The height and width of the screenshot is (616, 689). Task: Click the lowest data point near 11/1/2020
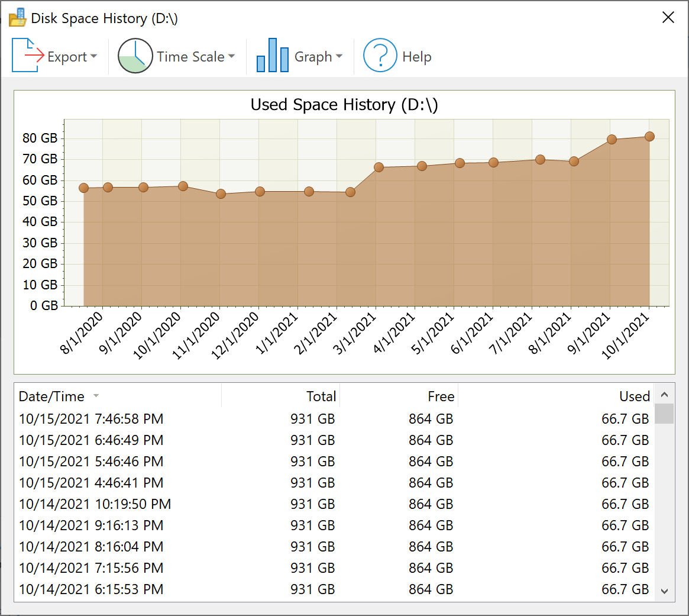221,194
